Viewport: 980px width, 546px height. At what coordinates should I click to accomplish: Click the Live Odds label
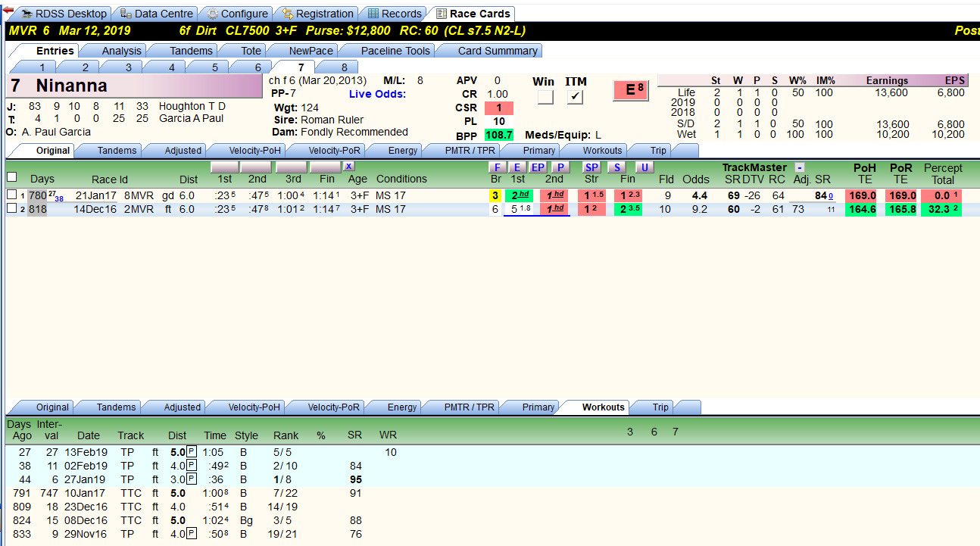pyautogui.click(x=377, y=93)
